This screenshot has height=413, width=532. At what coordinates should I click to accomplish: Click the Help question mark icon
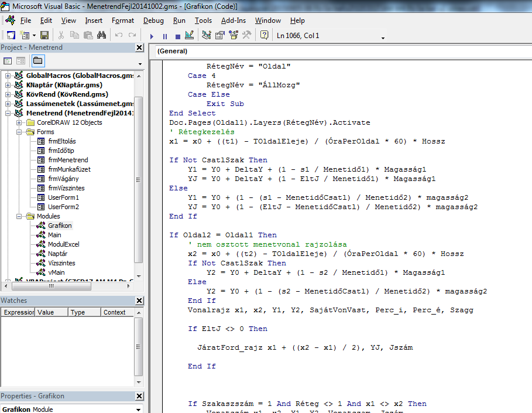point(265,35)
